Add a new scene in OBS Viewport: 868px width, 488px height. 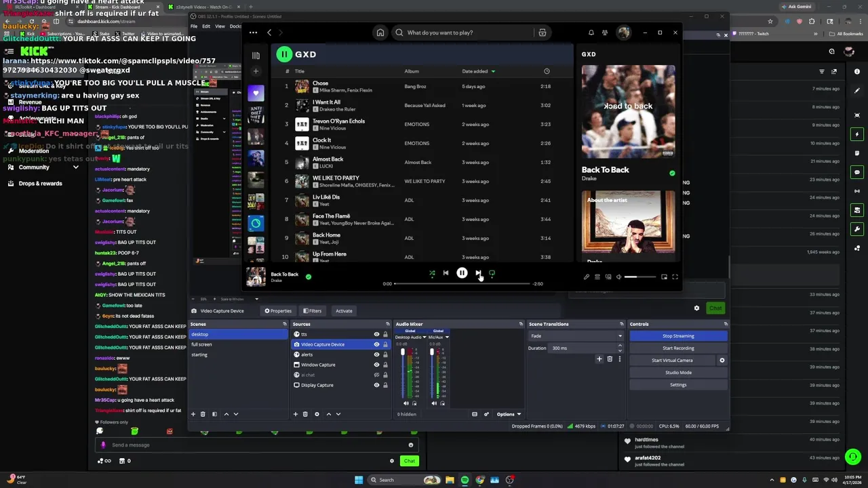[x=193, y=414]
